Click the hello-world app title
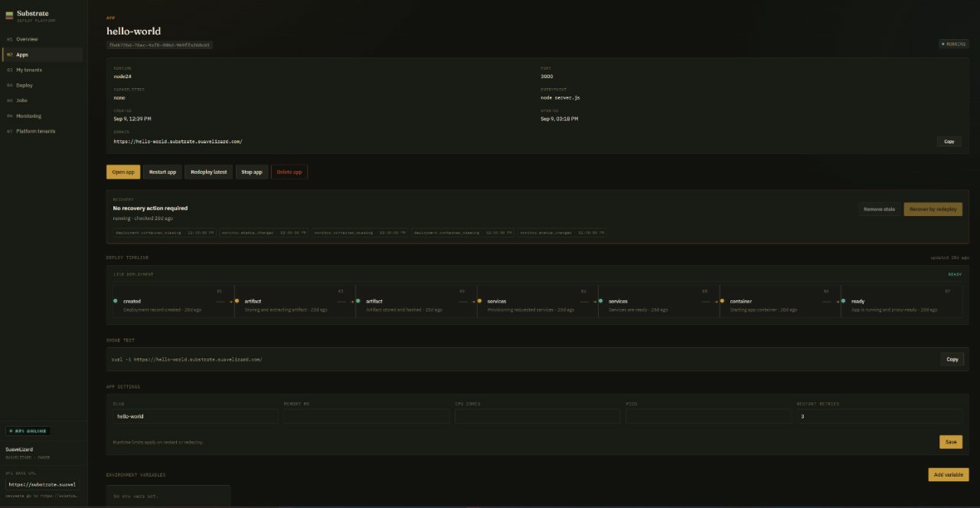Screen dimensions: 980x508 [134, 31]
